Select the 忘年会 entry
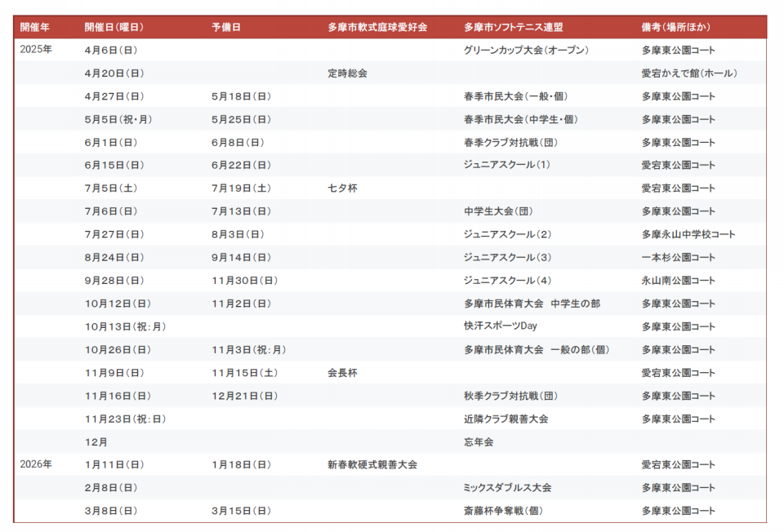 pos(479,442)
